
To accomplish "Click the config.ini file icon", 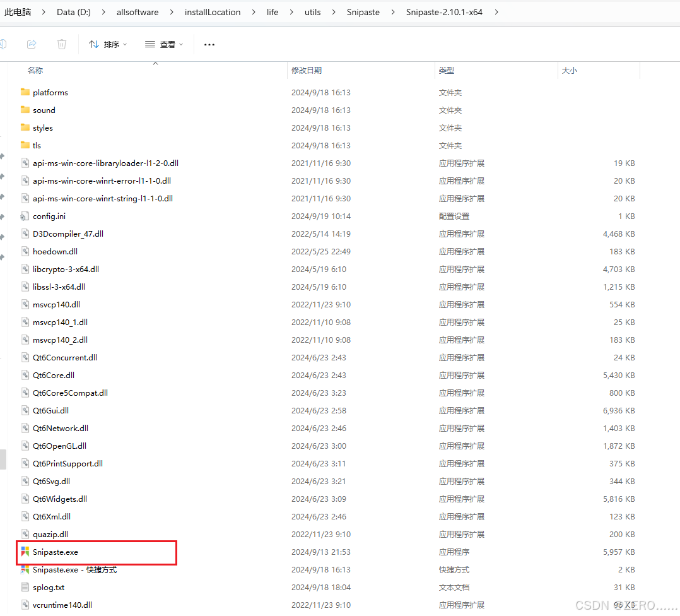I will [x=25, y=216].
